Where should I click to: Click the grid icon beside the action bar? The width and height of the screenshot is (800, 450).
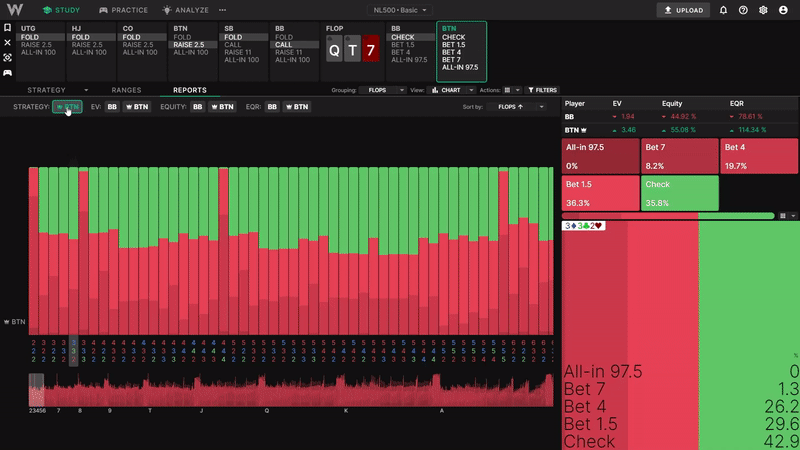tap(783, 216)
